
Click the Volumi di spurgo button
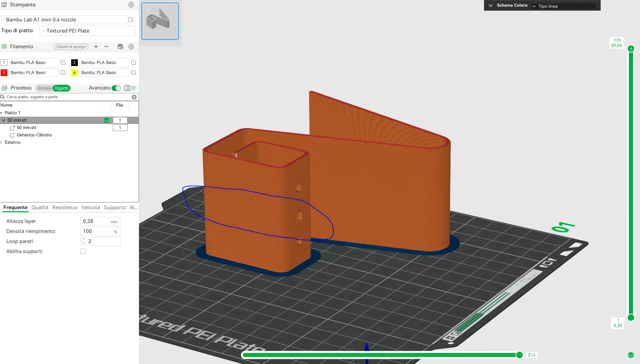[x=71, y=47]
